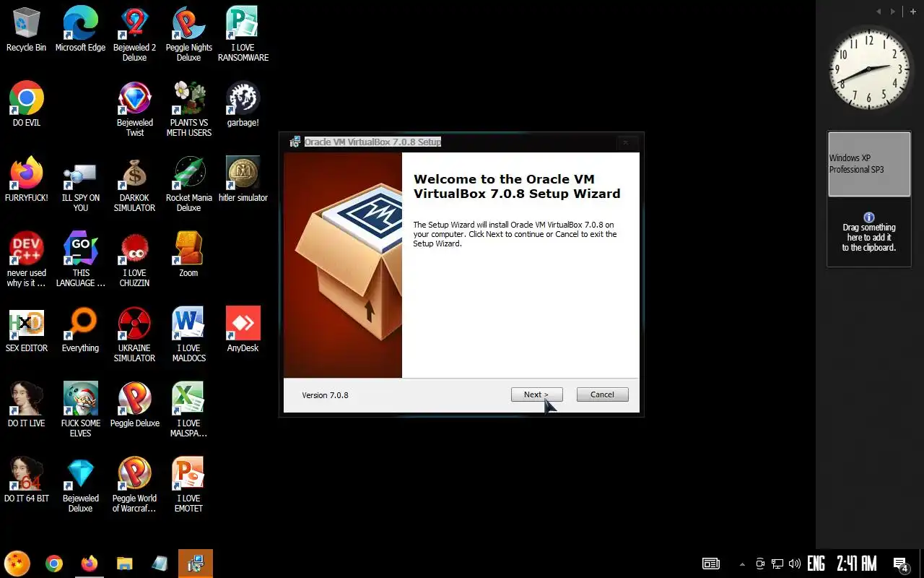Select the Bejeweled Twist desktop icon
This screenshot has height=578, width=924.
pyautogui.click(x=134, y=109)
